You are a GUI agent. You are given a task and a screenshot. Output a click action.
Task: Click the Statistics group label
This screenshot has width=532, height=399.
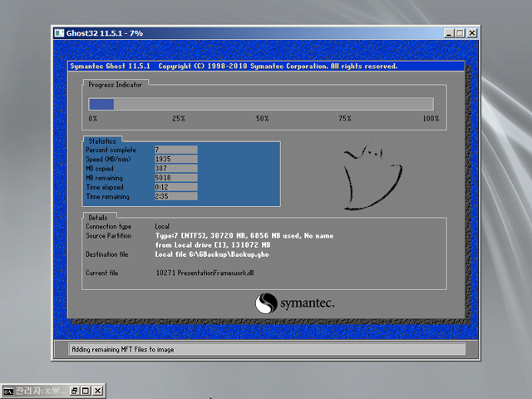(102, 141)
